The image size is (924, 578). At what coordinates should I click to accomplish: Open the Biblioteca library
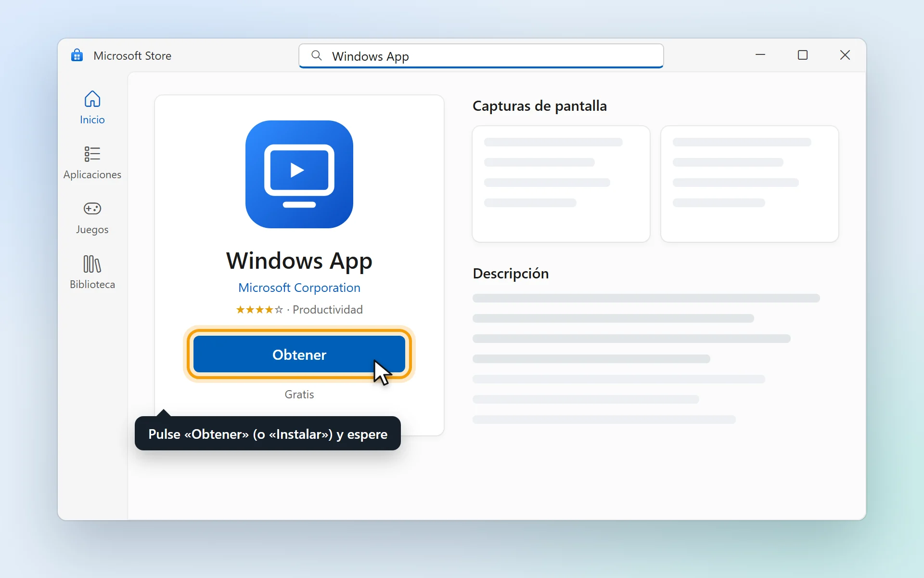(92, 273)
